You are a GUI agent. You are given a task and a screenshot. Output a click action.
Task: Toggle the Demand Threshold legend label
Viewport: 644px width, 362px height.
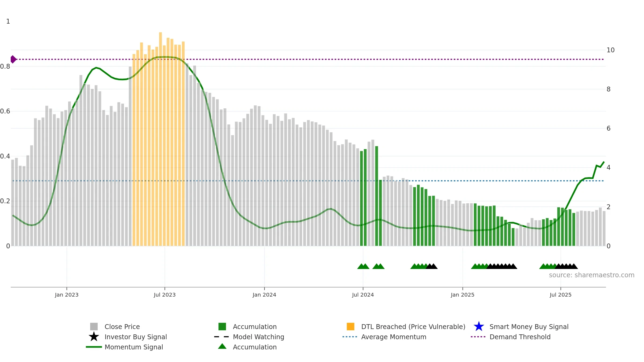520,337
